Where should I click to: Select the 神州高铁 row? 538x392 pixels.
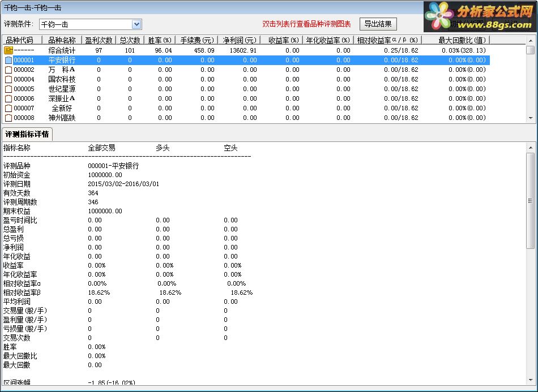pos(246,118)
